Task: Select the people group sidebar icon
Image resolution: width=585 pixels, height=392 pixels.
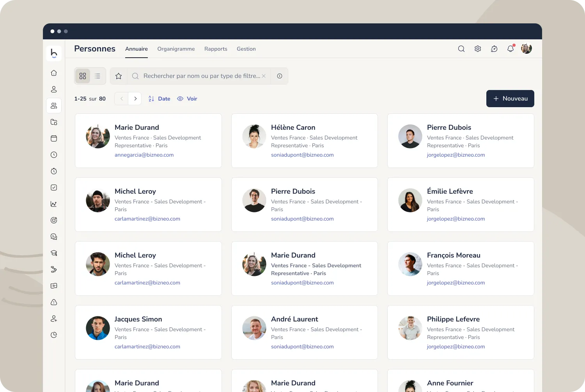Action: click(54, 106)
